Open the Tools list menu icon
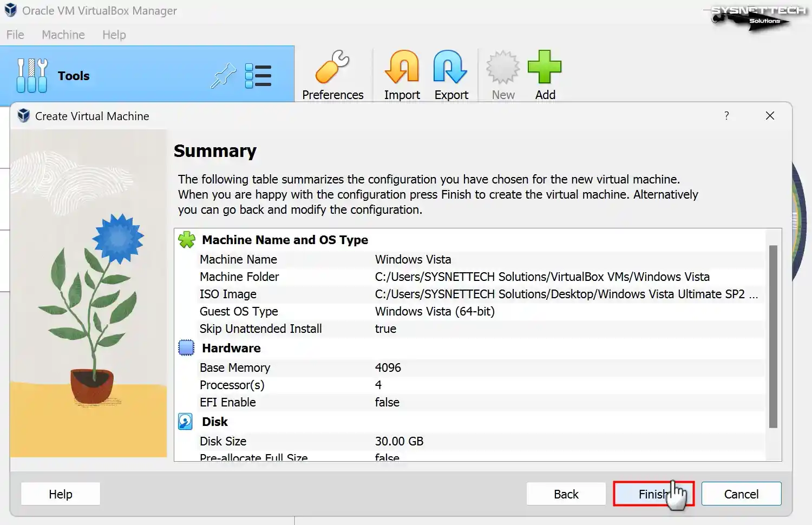The height and width of the screenshot is (525, 812). point(258,76)
